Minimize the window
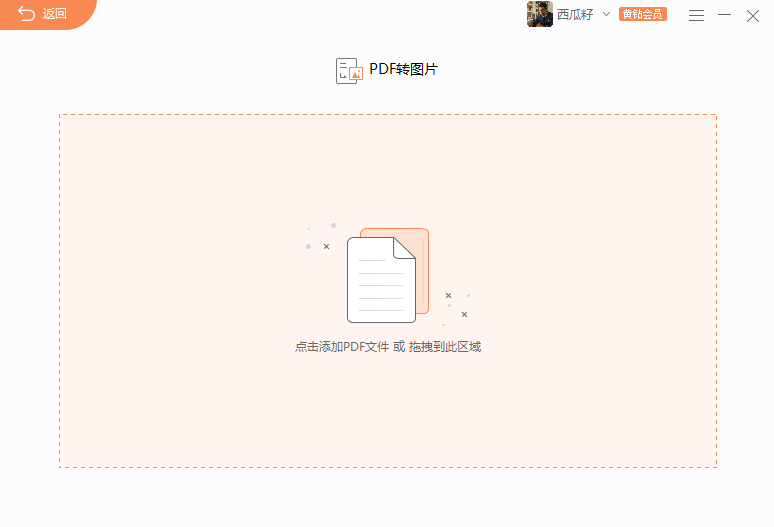The image size is (774, 527). 724,15
